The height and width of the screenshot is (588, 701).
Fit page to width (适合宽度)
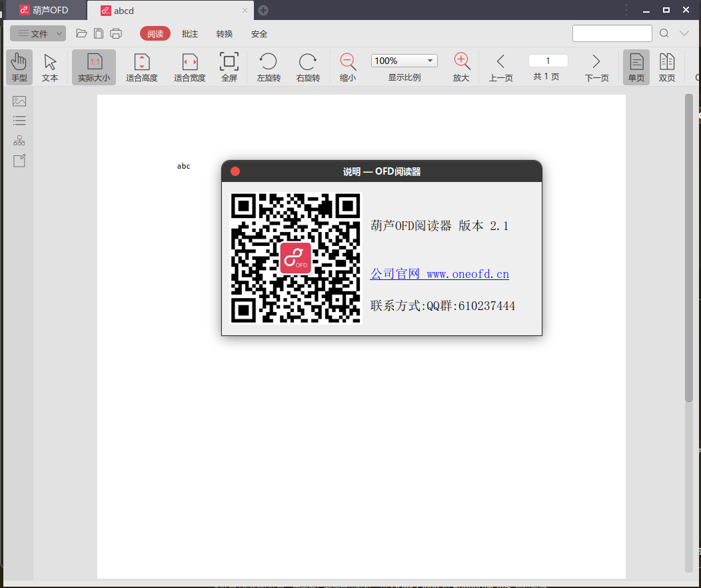(x=189, y=67)
